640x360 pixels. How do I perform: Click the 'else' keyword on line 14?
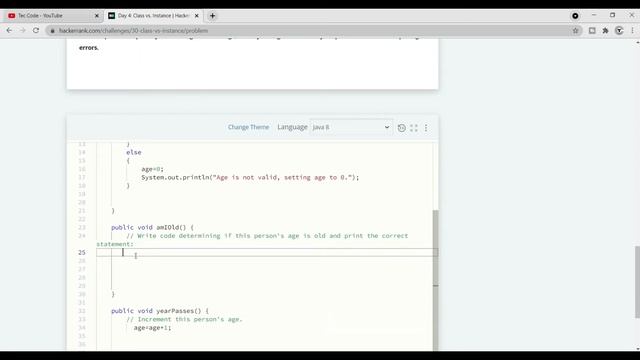coord(133,152)
